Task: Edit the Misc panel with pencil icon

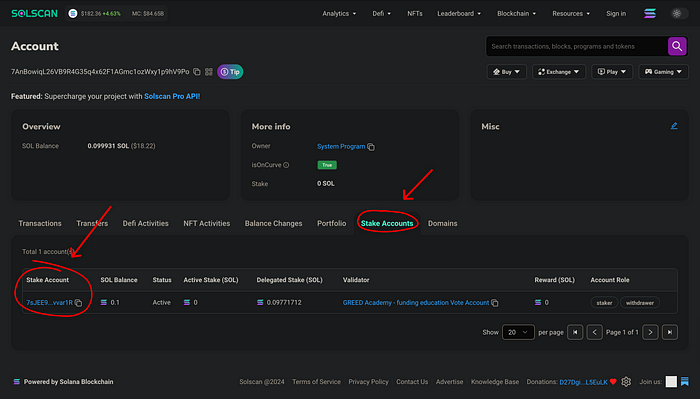Action: (x=674, y=126)
